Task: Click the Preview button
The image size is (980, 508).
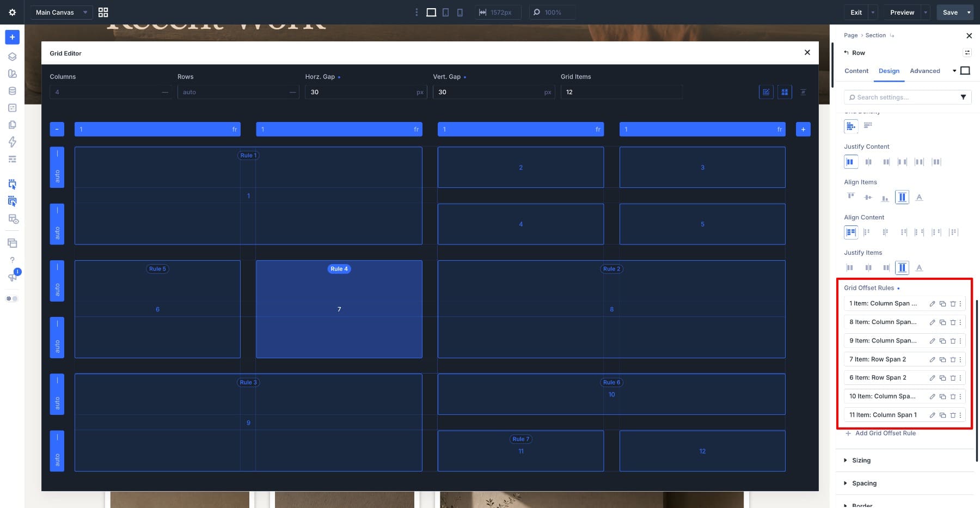Action: 902,12
